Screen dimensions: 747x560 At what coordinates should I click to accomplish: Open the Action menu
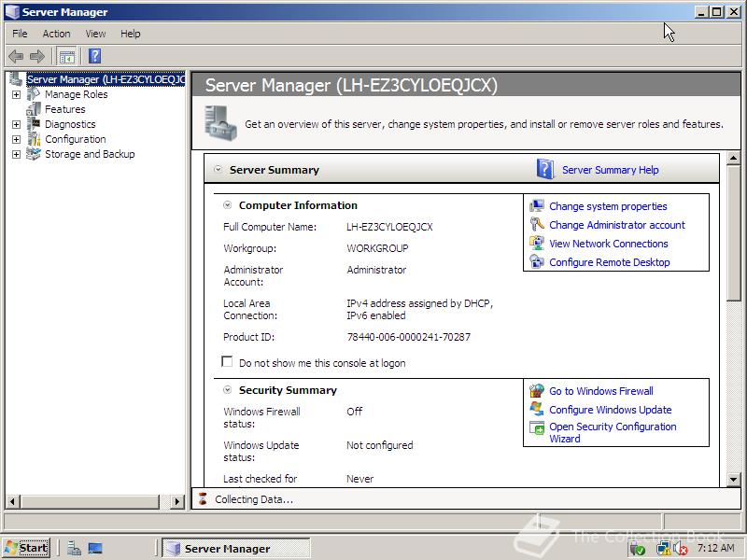click(x=56, y=34)
